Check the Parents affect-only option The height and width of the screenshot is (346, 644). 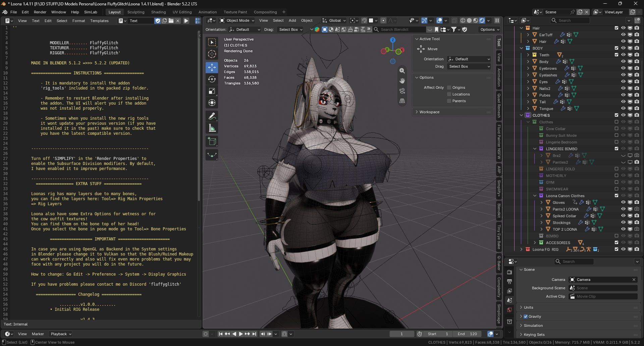[x=449, y=101]
